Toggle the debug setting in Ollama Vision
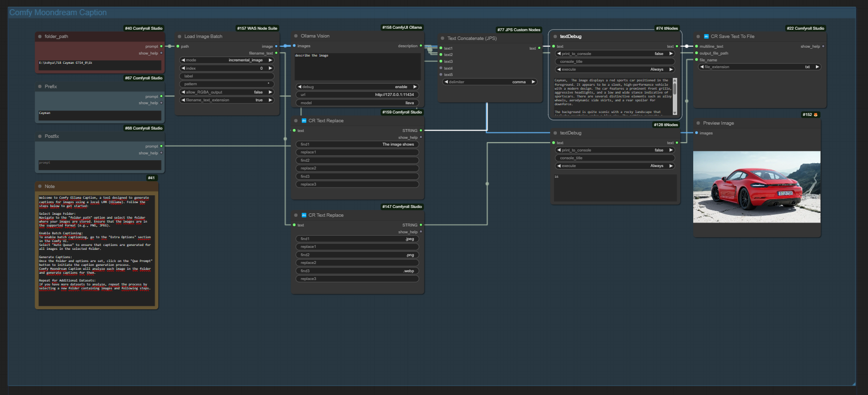868x395 pixels. (357, 87)
